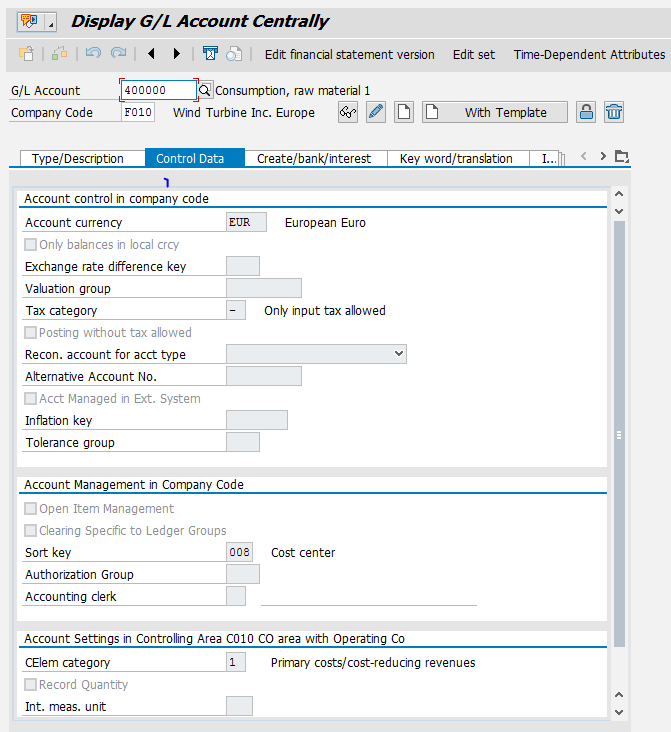This screenshot has width=671, height=732.
Task: Click the blank page Create icon
Action: point(403,112)
